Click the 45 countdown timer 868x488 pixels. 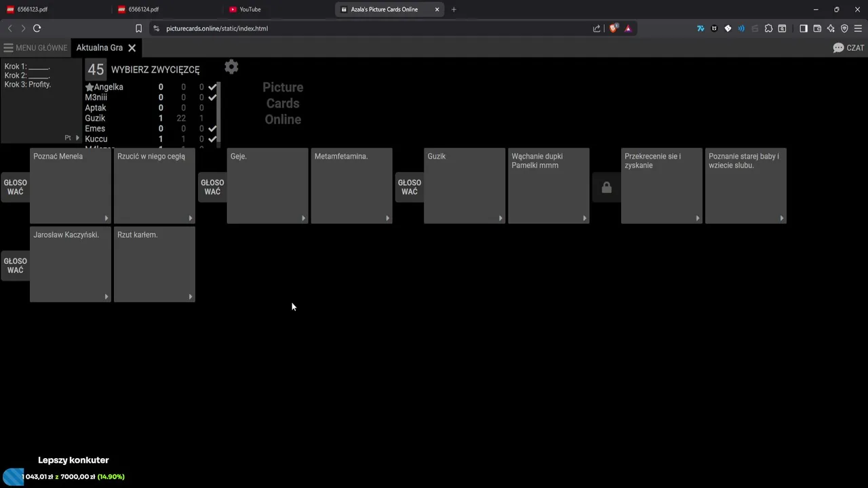[x=96, y=69]
